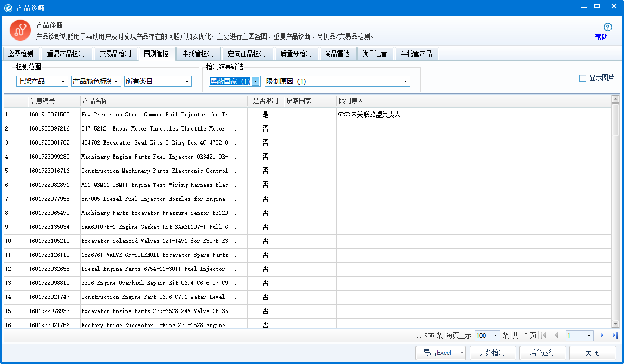
Task: Switch to the 盗图检测 tab
Action: click(21, 54)
